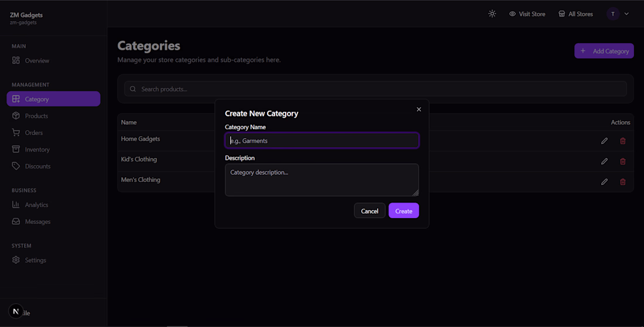Delete the Home Gadgets category
This screenshot has height=327, width=644.
622,141
